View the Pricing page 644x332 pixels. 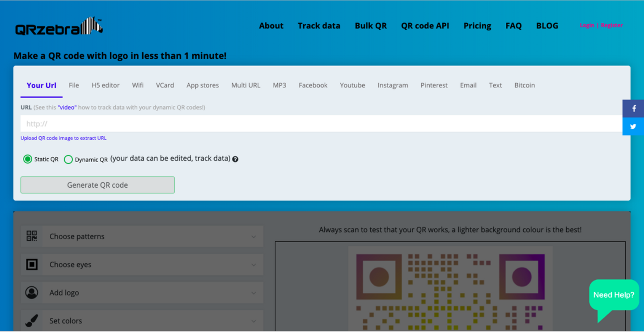(477, 26)
